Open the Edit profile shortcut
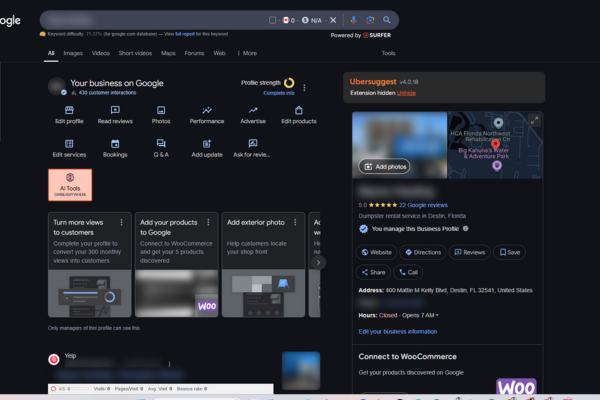The image size is (600, 400). coord(69,115)
